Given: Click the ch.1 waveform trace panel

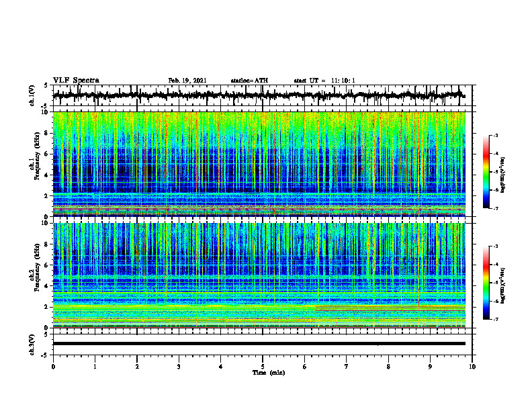Looking at the screenshot, I should [x=263, y=95].
